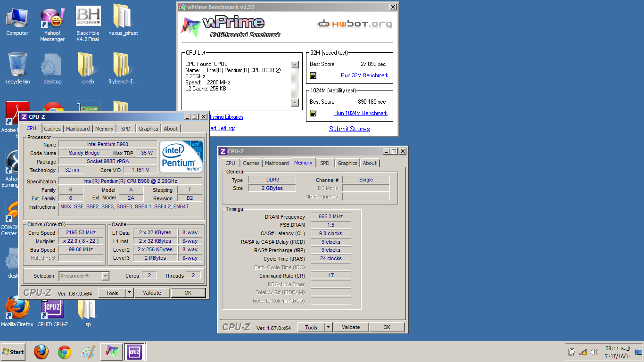Launch CPUID CPU-Z desktop shortcut

[x=52, y=312]
